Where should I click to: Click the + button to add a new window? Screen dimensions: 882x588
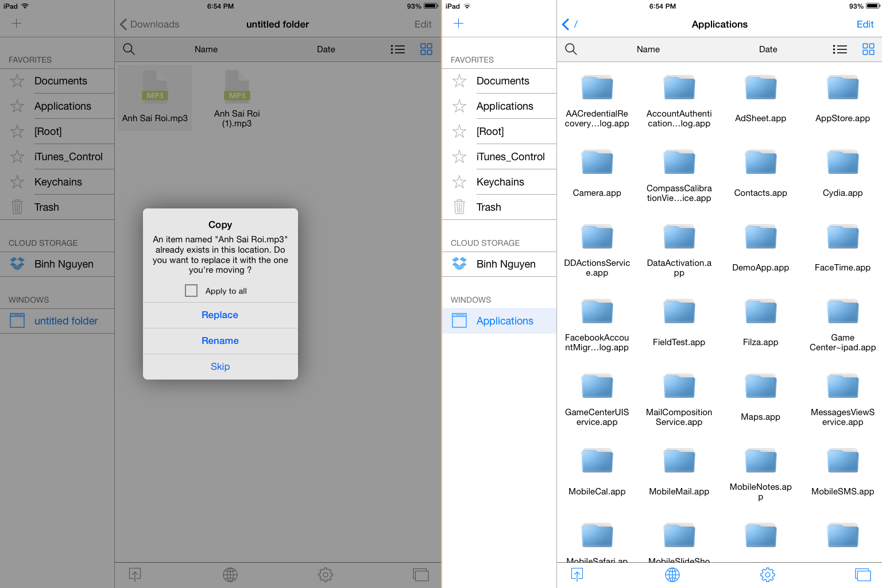[458, 24]
